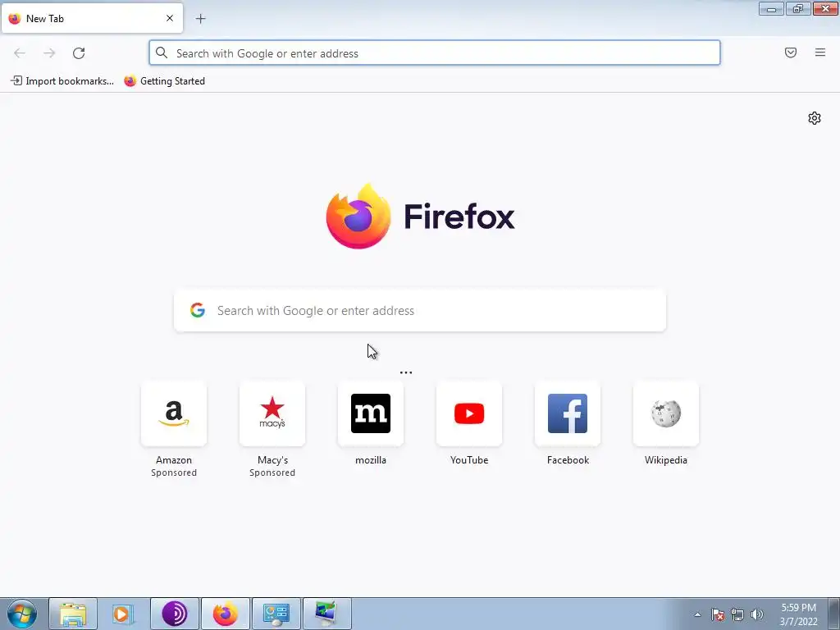Open new tab personalize gear settings

[815, 118]
